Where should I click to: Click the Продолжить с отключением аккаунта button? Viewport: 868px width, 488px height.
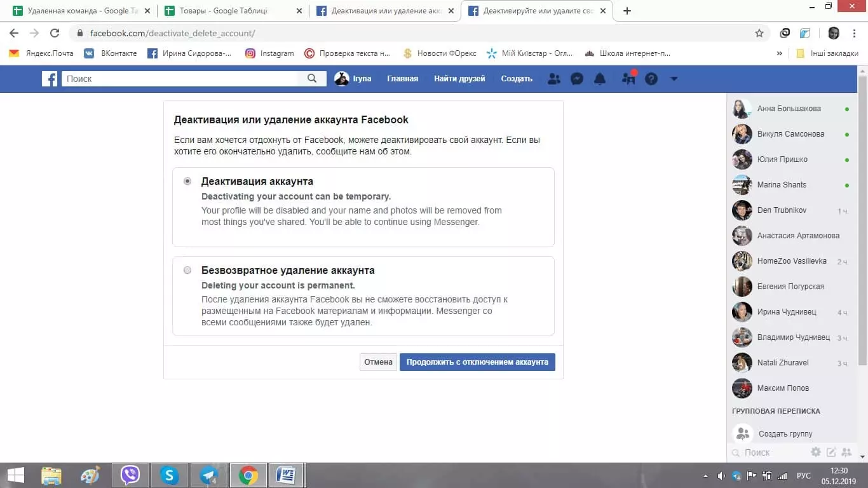point(477,362)
